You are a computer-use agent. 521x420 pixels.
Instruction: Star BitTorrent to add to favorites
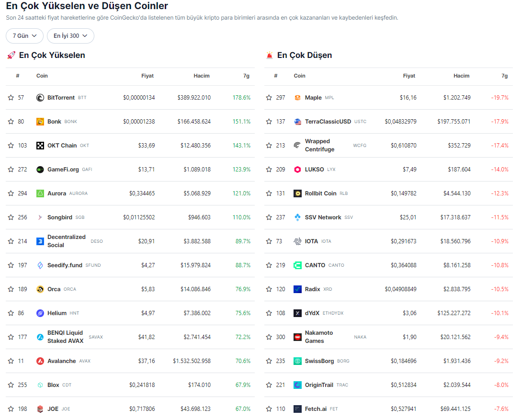[11, 98]
